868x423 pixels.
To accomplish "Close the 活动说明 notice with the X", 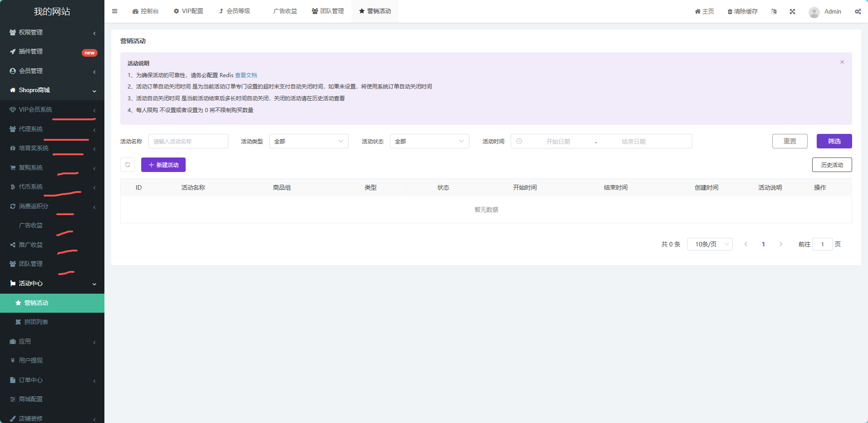I will tap(842, 62).
